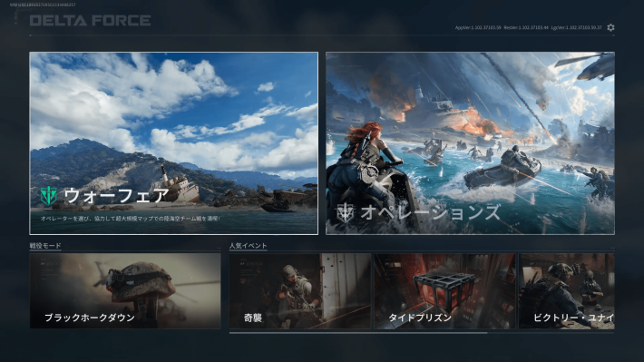644x362 pixels.
Task: Click the 戦役モード section heading
Action: (45, 246)
